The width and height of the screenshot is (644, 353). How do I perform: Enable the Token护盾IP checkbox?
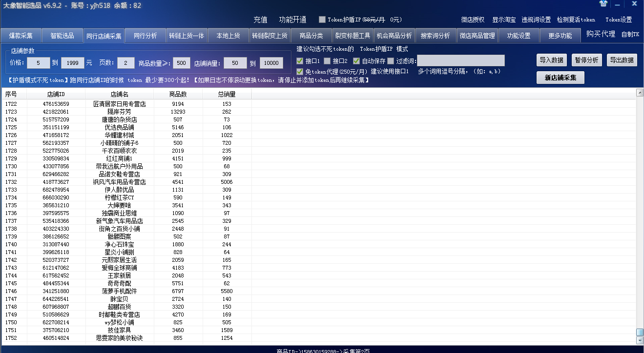(x=322, y=20)
